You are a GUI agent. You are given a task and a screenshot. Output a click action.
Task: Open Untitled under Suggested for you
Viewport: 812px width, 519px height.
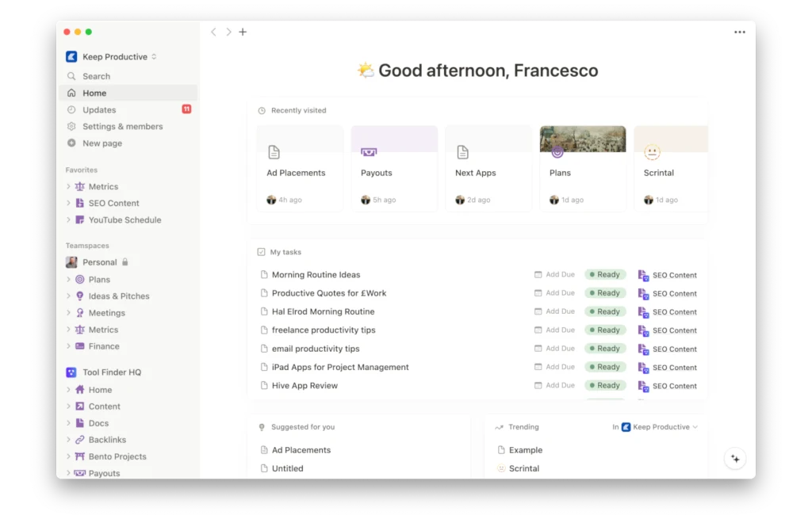click(287, 468)
